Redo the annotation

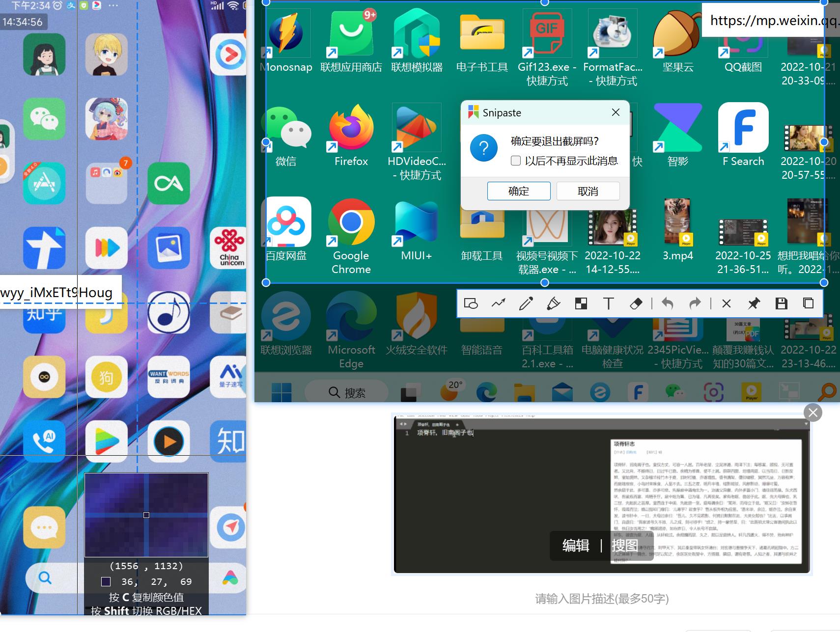[x=695, y=303]
